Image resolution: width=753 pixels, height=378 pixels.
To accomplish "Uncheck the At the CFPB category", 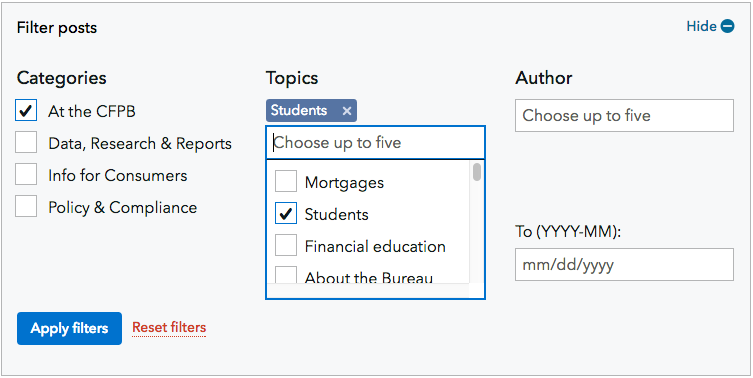I will click(26, 111).
